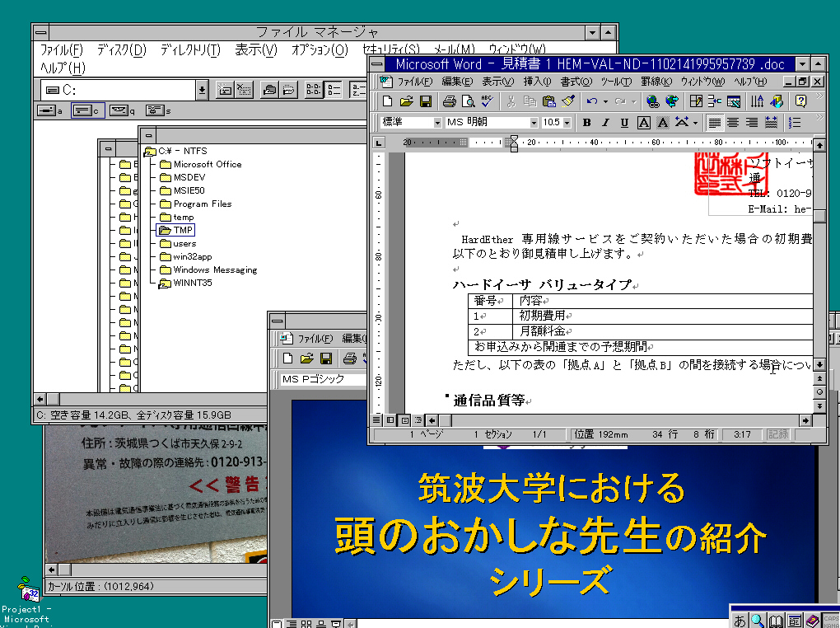This screenshot has height=628, width=840.
Task: Run spelling check in Word toolbar
Action: (x=488, y=101)
